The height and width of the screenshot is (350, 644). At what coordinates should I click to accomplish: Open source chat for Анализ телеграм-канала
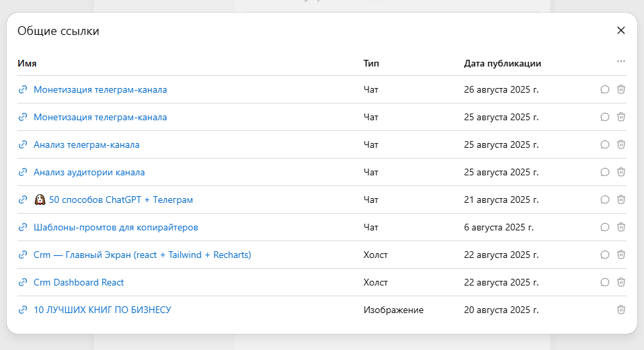click(x=604, y=144)
